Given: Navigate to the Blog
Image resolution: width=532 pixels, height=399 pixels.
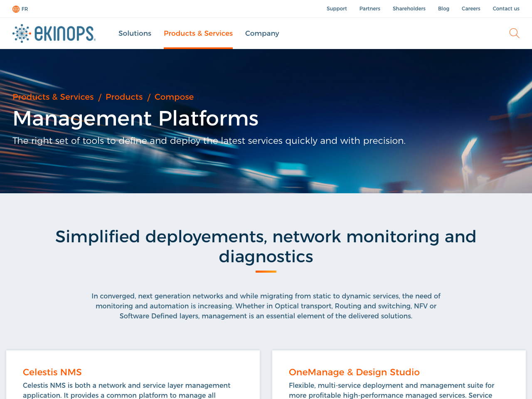Looking at the screenshot, I should coord(443,8).
